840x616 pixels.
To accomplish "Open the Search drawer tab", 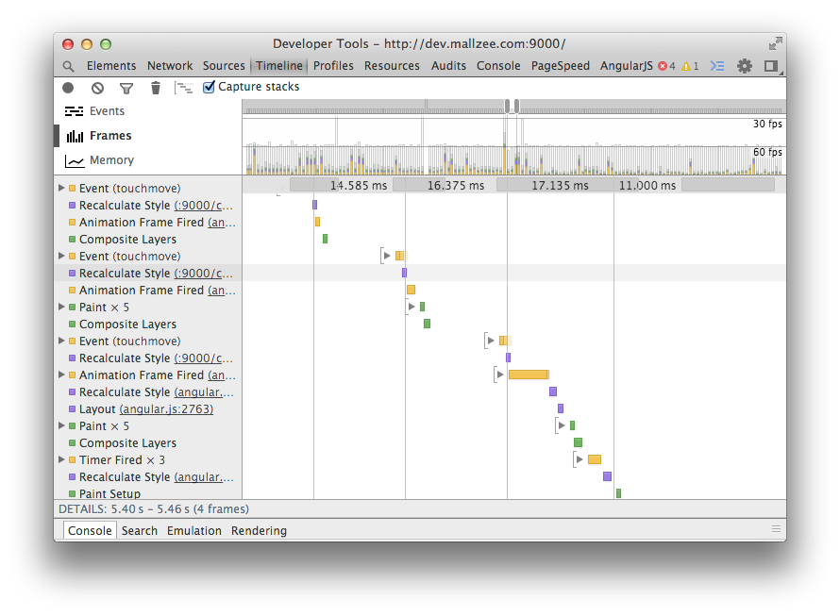I will 140,530.
